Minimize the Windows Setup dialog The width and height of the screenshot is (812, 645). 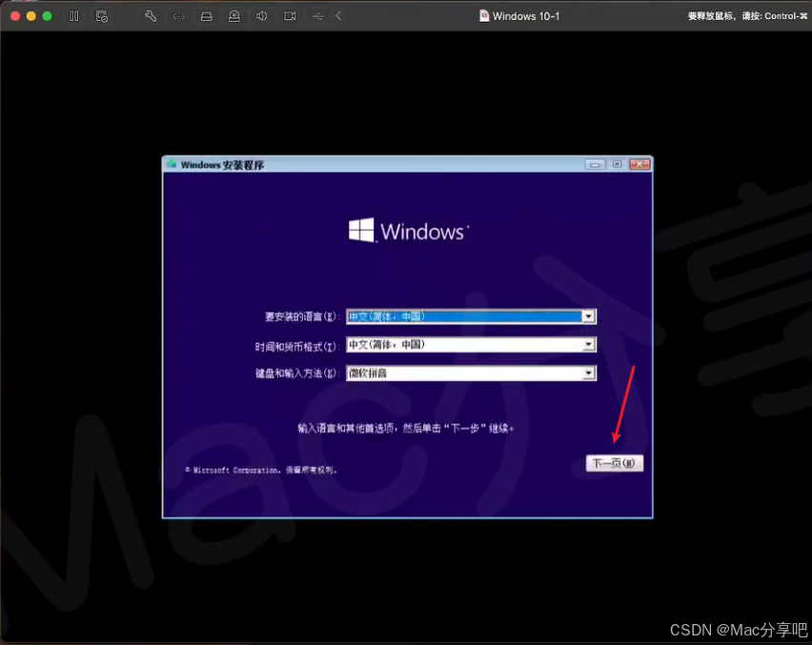(595, 164)
